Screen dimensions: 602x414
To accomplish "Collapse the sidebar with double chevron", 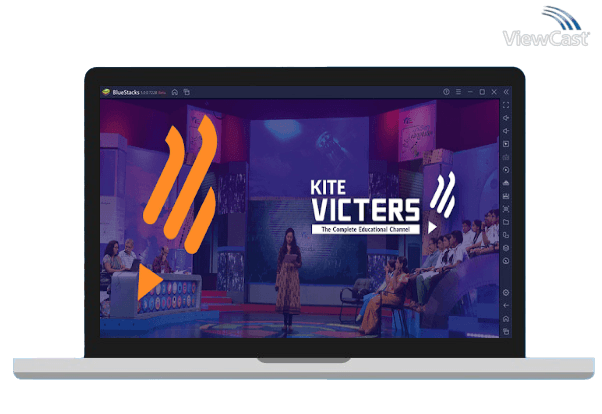I will click(x=506, y=92).
